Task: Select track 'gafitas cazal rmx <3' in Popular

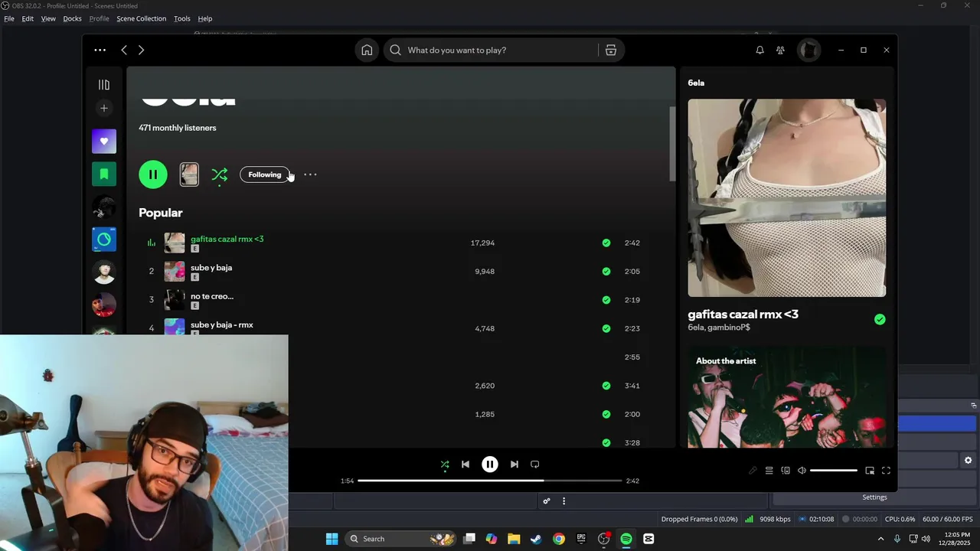Action: click(x=227, y=239)
